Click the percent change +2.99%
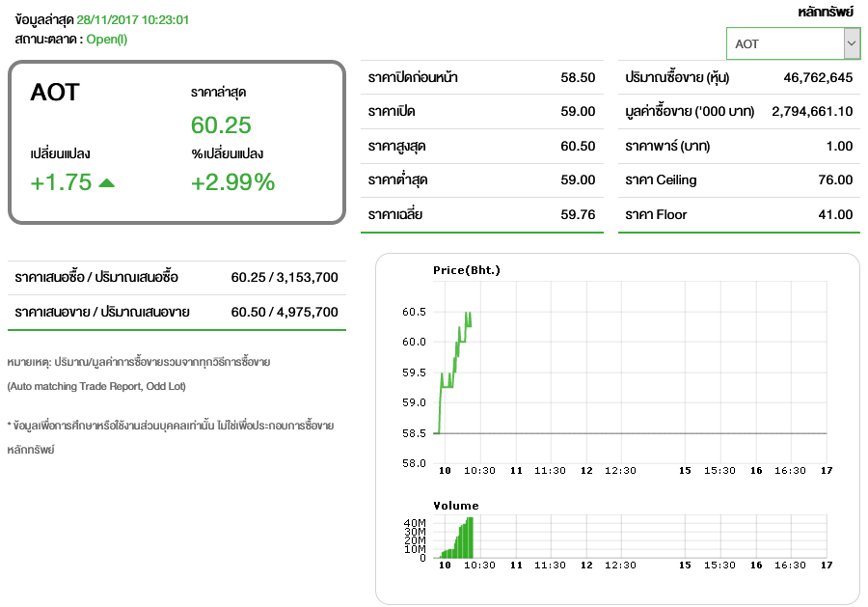Image resolution: width=868 pixels, height=607 pixels. click(232, 182)
